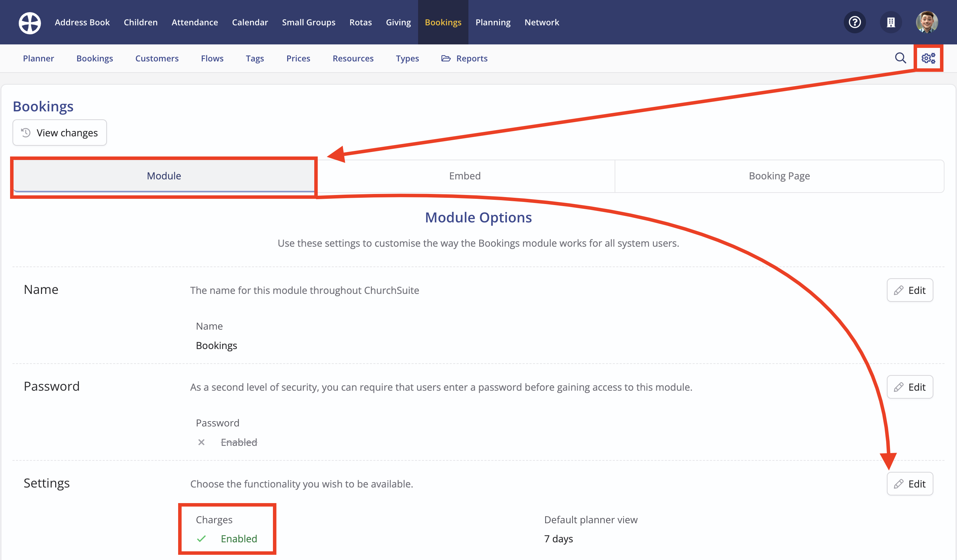Open the Types section
The height and width of the screenshot is (560, 957).
pyautogui.click(x=407, y=58)
